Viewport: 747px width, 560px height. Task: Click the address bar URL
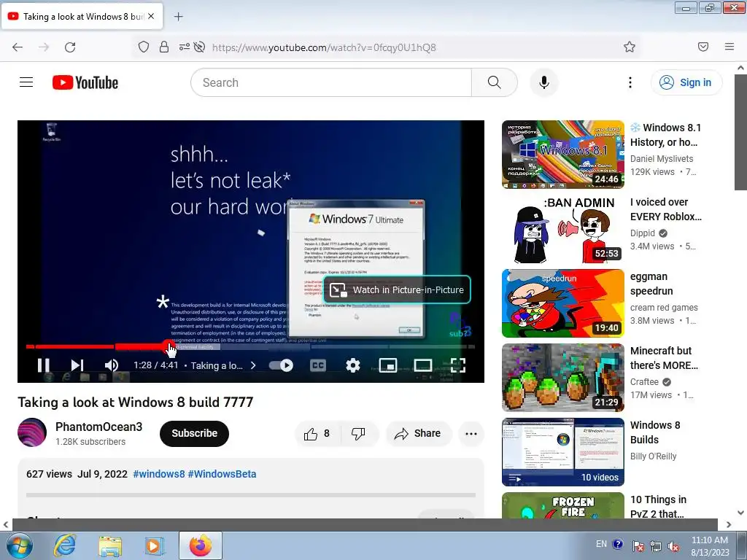click(x=323, y=47)
